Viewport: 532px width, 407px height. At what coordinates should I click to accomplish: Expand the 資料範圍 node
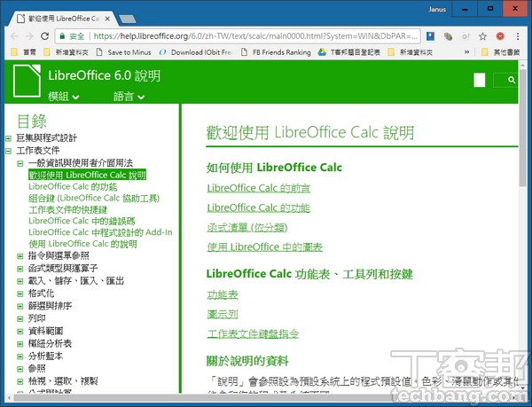(x=20, y=332)
